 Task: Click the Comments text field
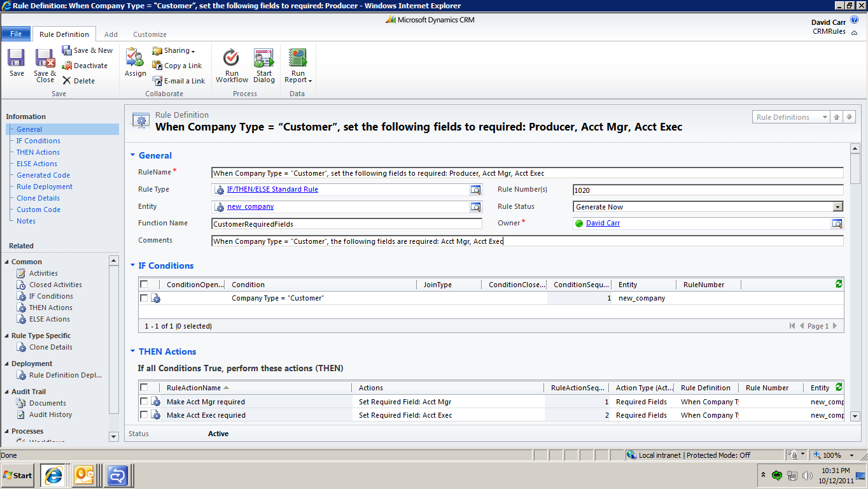(527, 241)
